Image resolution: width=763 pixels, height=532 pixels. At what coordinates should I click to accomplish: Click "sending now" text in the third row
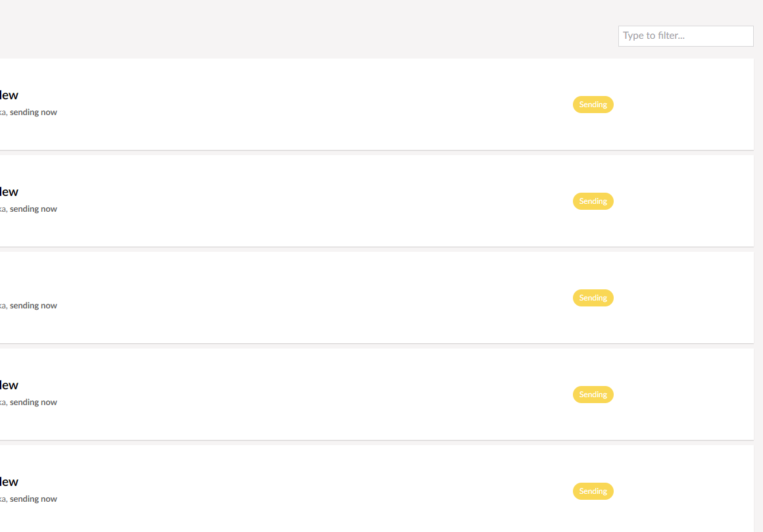[x=34, y=306]
